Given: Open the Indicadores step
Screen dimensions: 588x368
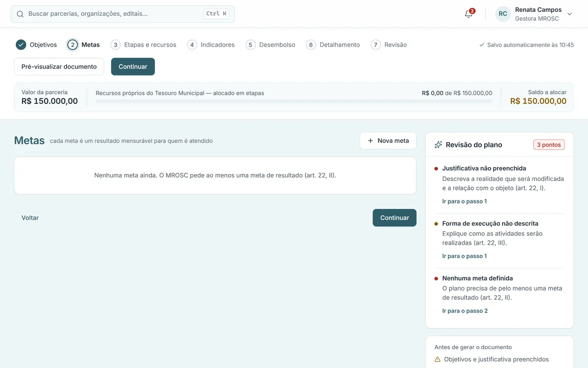Looking at the screenshot, I should (x=211, y=45).
